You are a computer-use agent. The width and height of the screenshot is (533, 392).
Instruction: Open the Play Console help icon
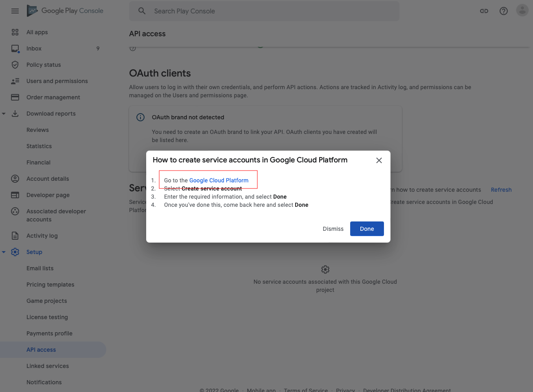click(x=504, y=11)
